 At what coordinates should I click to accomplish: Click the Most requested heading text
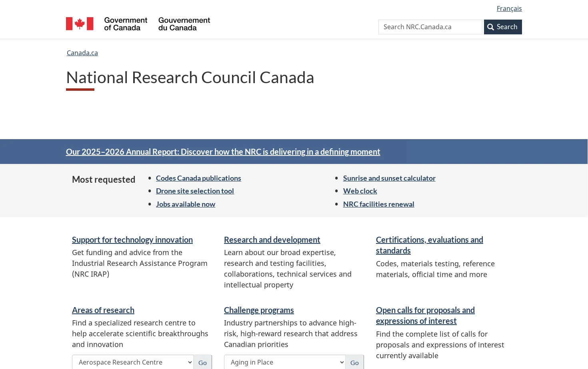104,180
